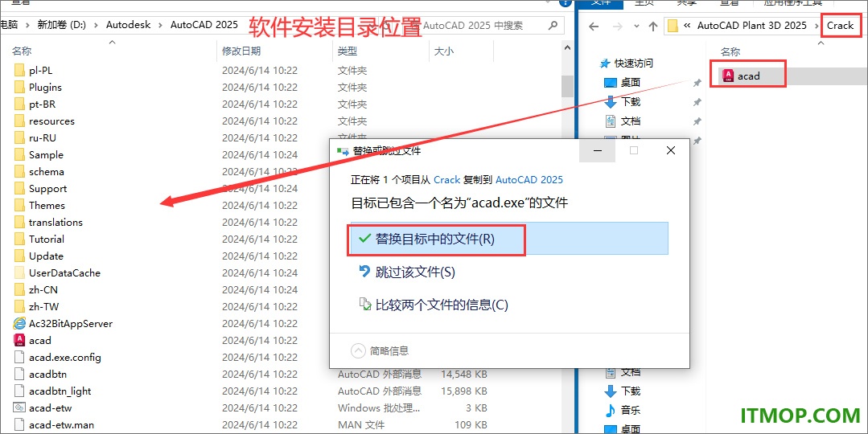Sort by 类型 column
Image resolution: width=868 pixels, height=434 pixels.
coord(348,51)
